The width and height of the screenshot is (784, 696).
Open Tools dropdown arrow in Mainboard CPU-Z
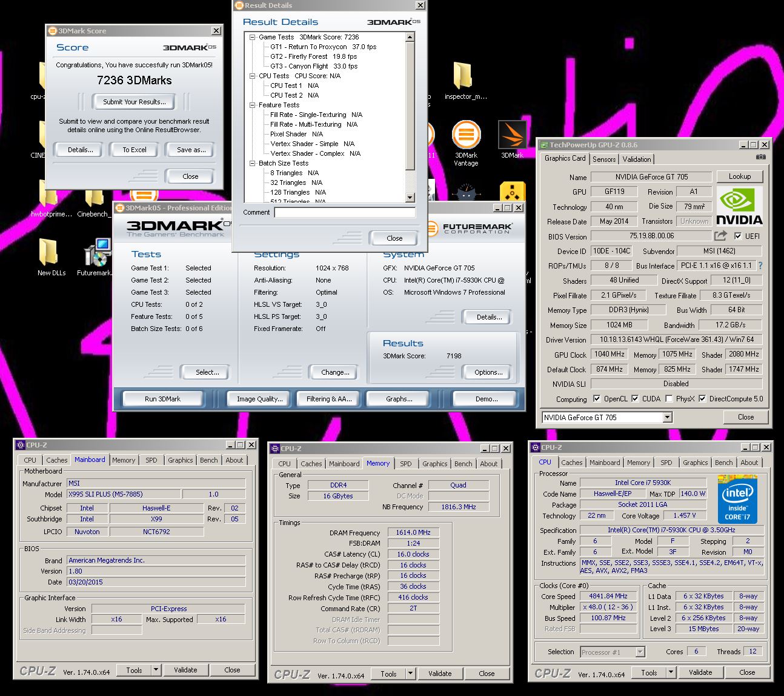[x=156, y=670]
